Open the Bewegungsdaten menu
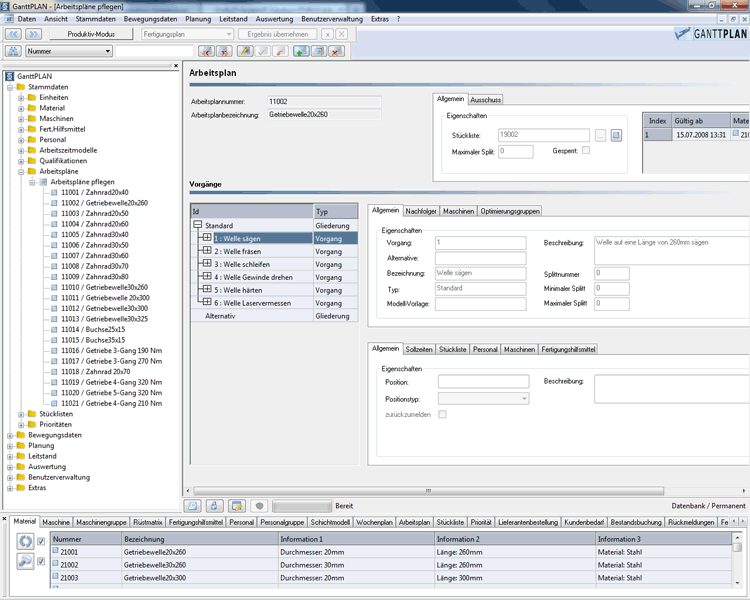Screen dimensions: 750x600 point(150,19)
